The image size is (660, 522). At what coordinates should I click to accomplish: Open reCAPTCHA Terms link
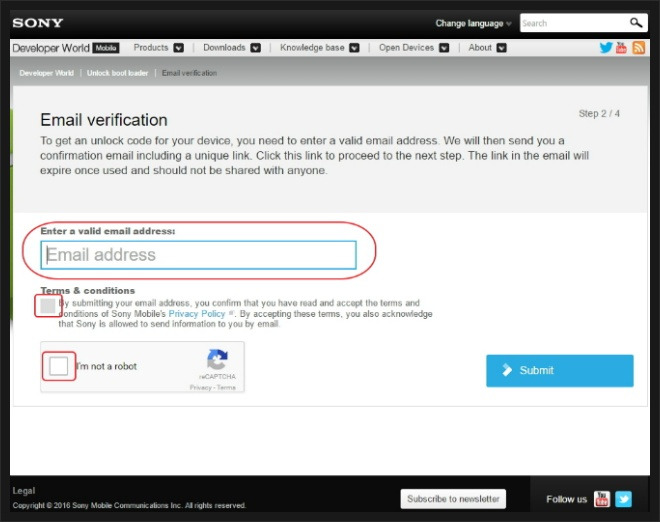point(226,387)
